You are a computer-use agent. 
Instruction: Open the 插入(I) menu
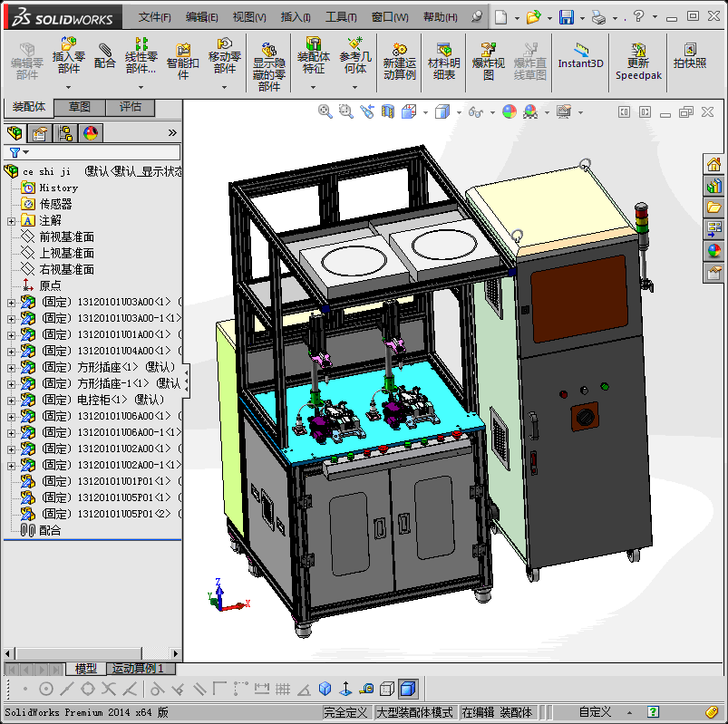coord(296,17)
